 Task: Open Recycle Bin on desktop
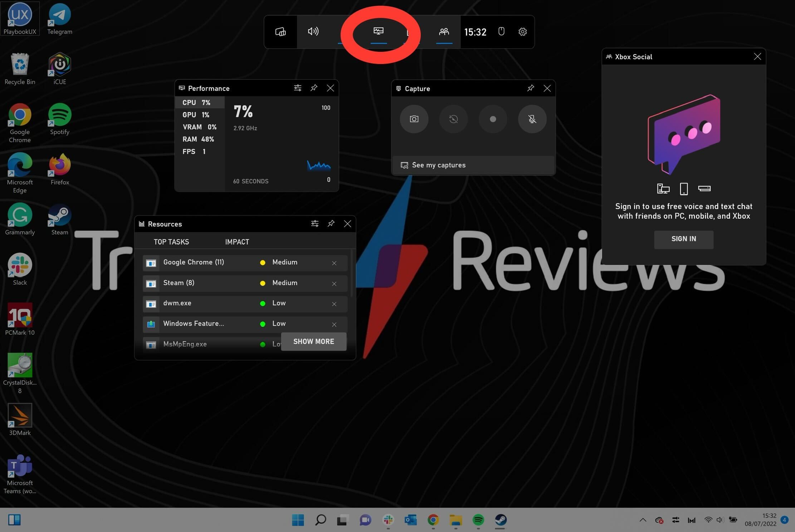click(20, 69)
